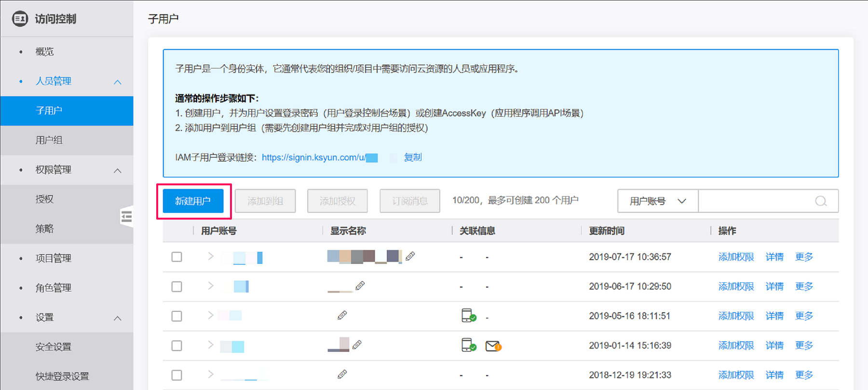Edit display name for 2019-06-17 user

pyautogui.click(x=360, y=286)
